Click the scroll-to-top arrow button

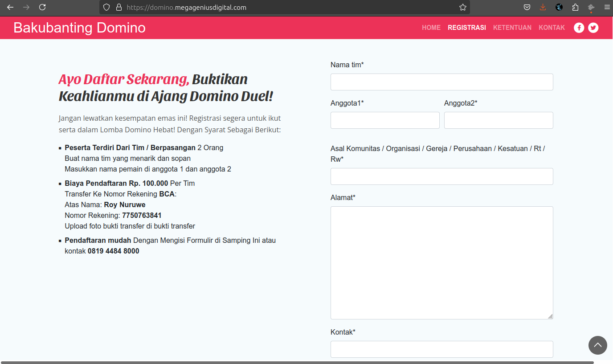click(597, 345)
